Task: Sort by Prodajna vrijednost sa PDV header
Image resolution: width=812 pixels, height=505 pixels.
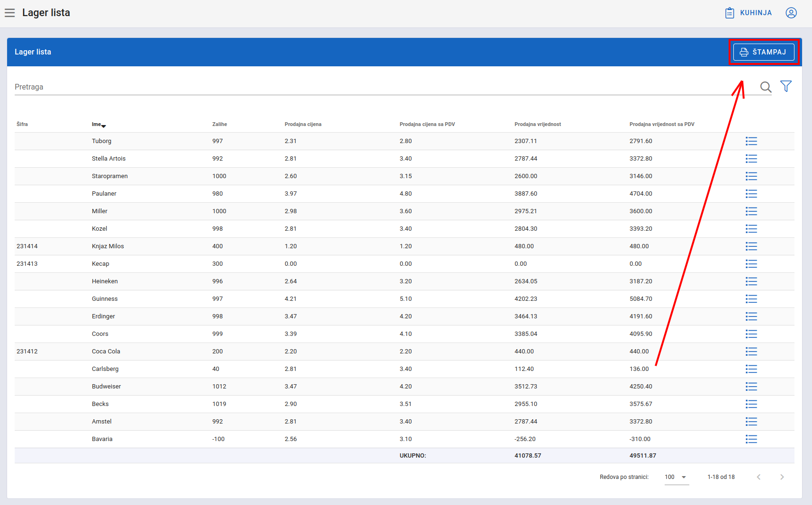Action: click(662, 125)
